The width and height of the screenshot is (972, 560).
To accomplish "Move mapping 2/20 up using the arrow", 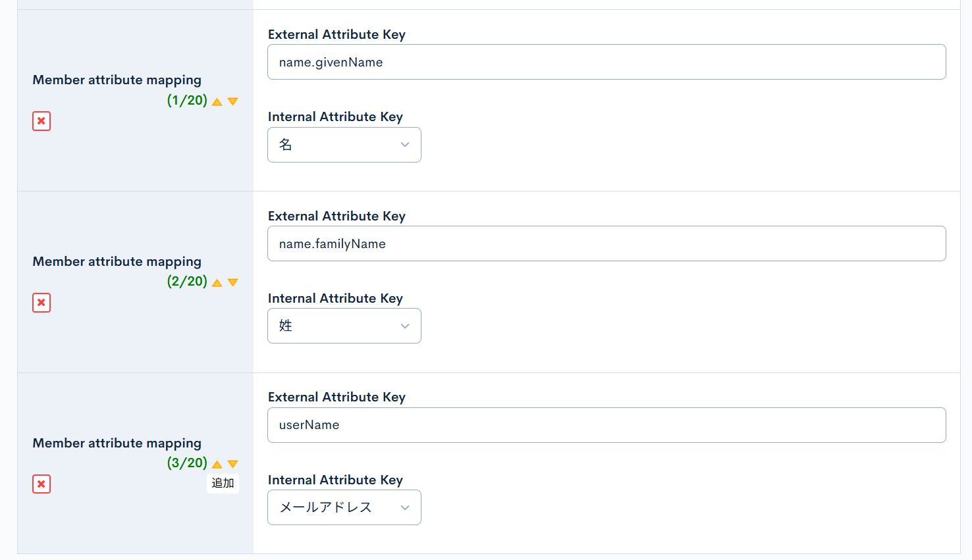I will click(x=217, y=282).
